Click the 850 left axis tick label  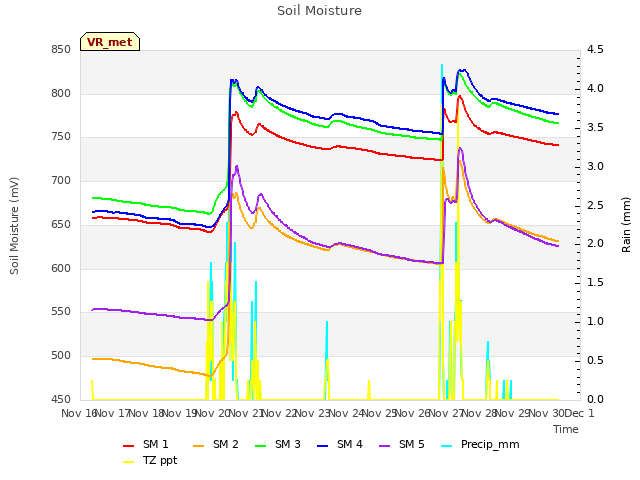pos(61,50)
